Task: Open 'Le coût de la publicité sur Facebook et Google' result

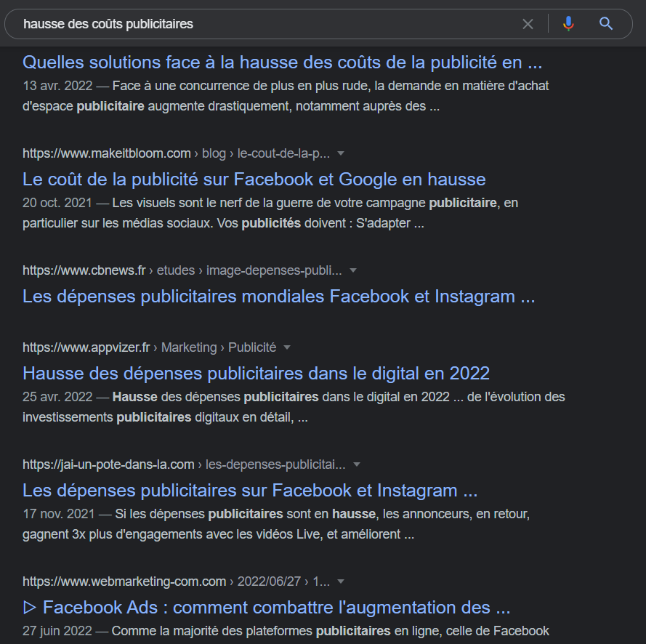Action: pyautogui.click(x=254, y=180)
